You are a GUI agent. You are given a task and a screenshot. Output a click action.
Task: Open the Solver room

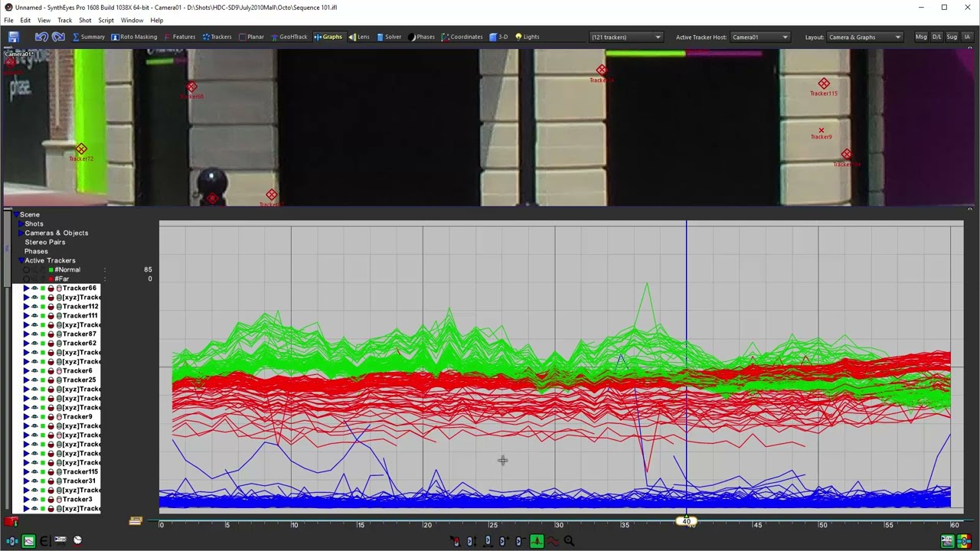[388, 37]
